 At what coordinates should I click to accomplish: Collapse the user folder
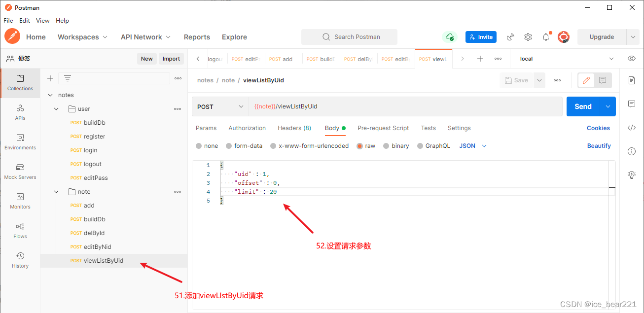click(x=57, y=109)
